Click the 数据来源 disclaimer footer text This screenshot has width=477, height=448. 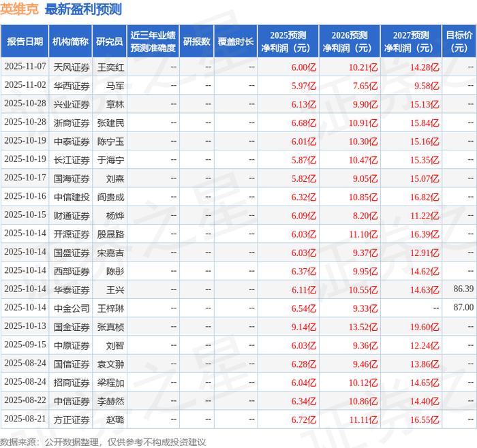[x=103, y=443]
